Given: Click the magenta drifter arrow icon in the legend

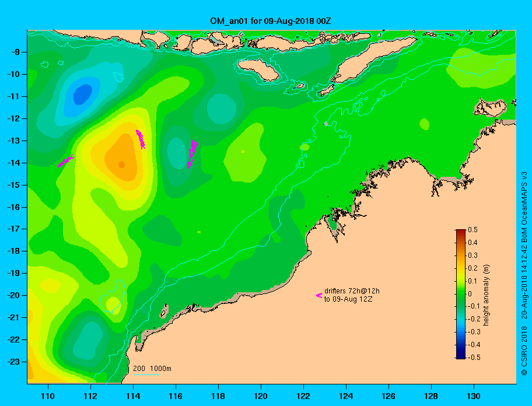Looking at the screenshot, I should click(x=319, y=295).
